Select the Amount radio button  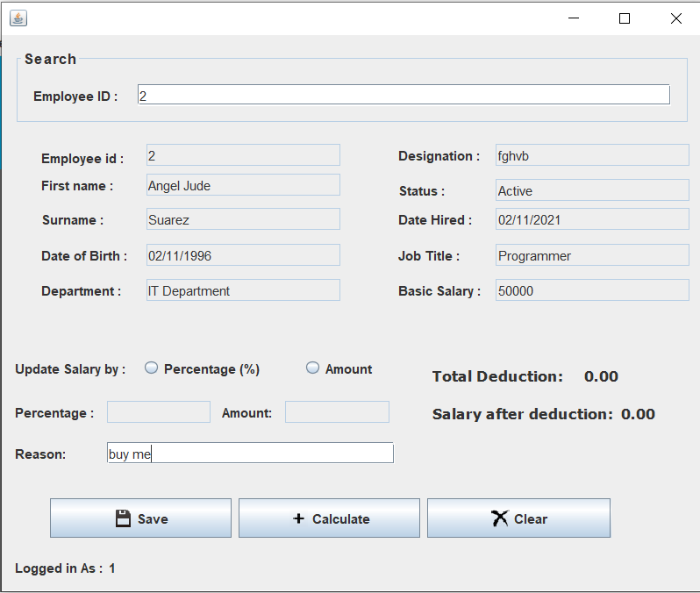click(313, 368)
